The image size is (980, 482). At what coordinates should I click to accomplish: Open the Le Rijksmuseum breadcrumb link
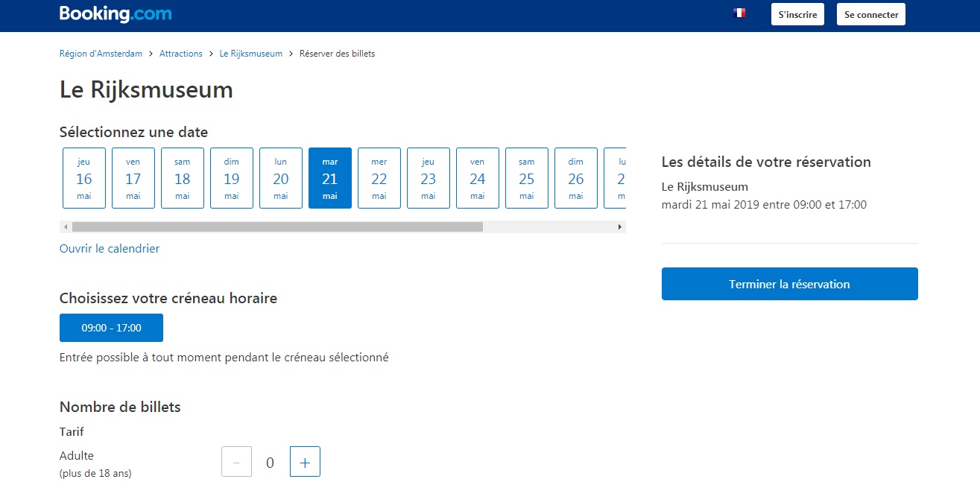[251, 54]
